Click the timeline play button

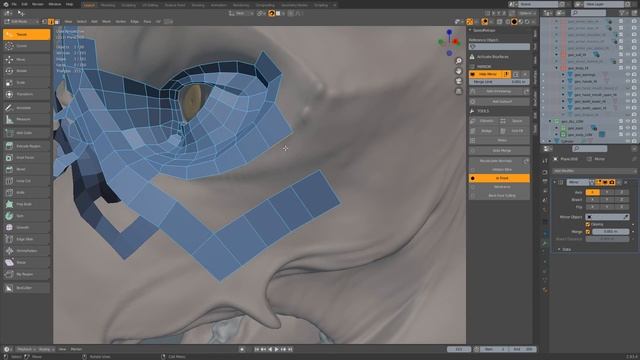coord(276,349)
